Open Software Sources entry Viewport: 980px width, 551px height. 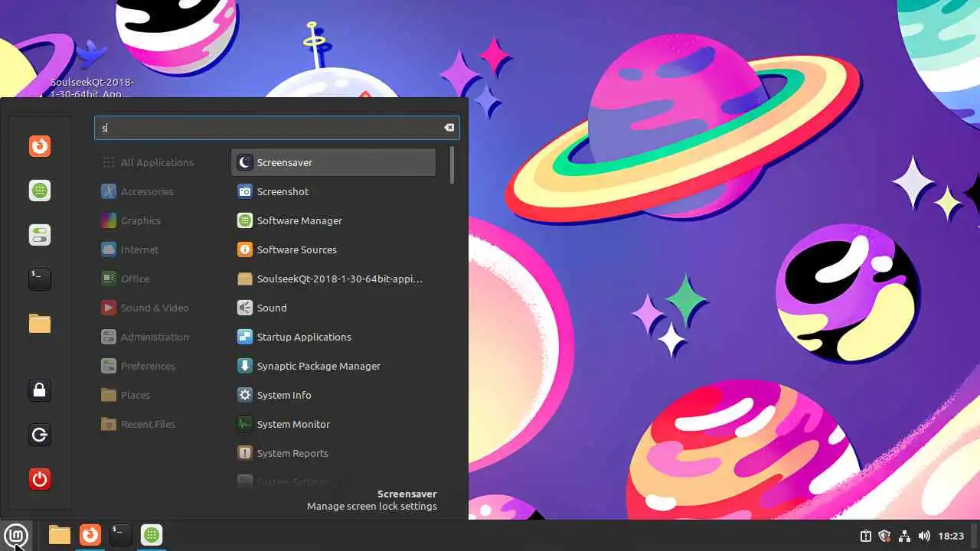point(334,249)
